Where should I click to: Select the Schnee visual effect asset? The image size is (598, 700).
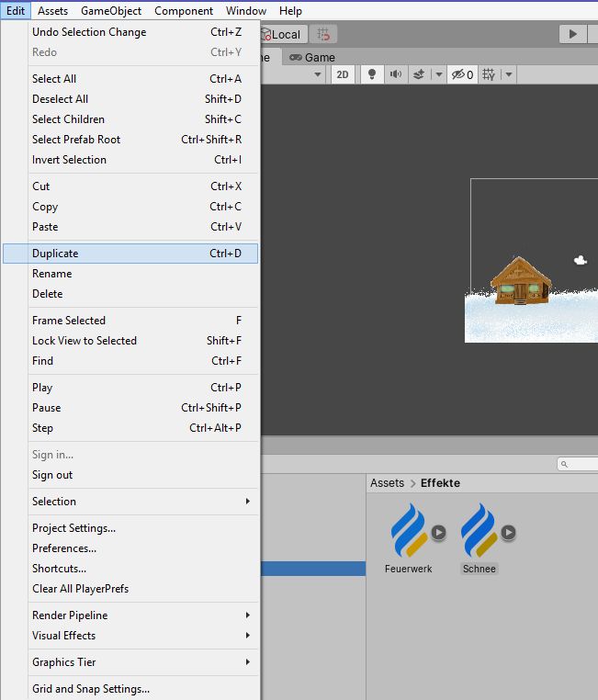pyautogui.click(x=478, y=533)
